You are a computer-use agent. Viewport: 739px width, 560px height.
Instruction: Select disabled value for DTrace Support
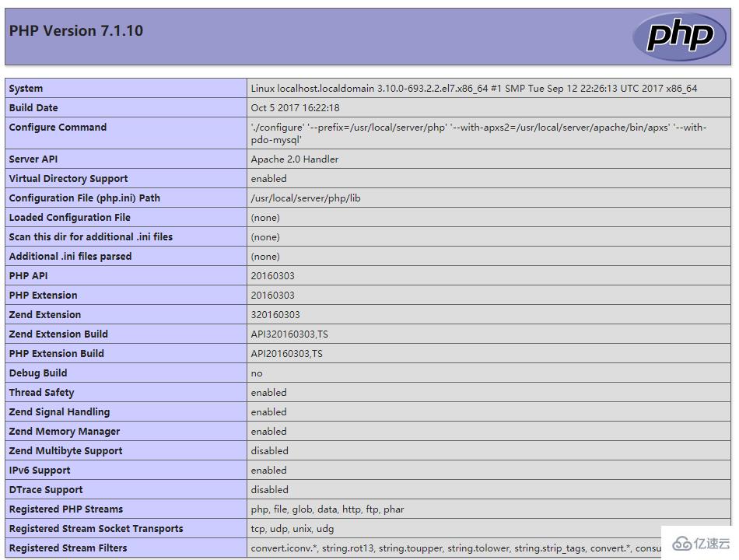pyautogui.click(x=270, y=489)
